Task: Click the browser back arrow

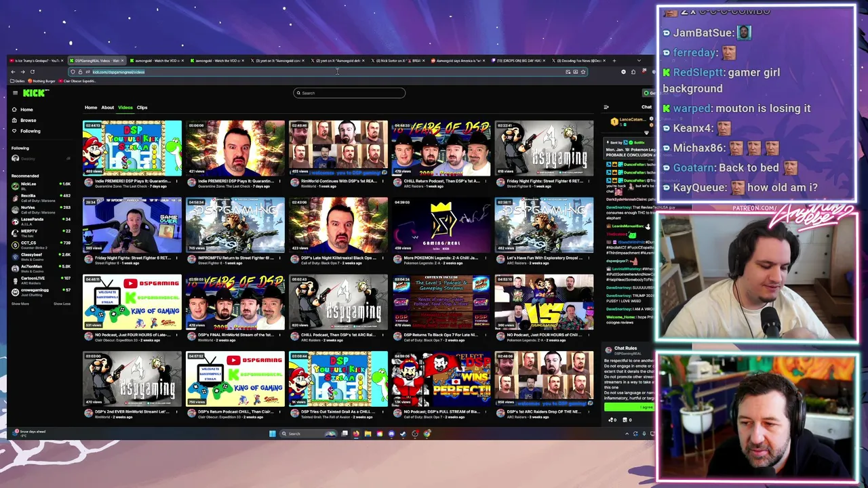Action: pos(13,72)
